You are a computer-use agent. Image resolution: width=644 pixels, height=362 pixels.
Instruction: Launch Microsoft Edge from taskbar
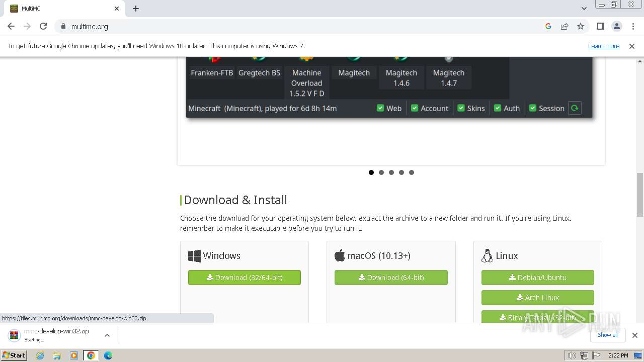108,355
